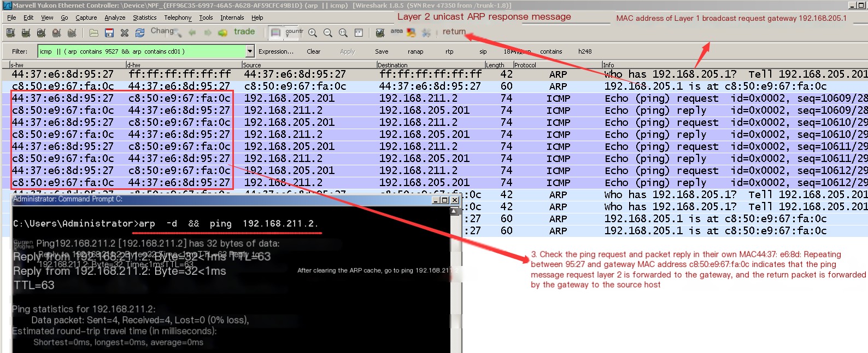The width and height of the screenshot is (868, 353).
Task: Save capture file floppy icon
Action: (109, 33)
